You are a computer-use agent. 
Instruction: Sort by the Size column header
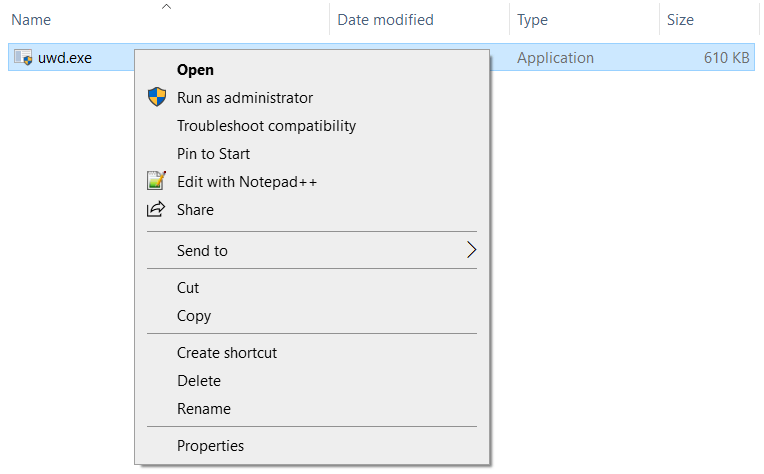point(709,19)
